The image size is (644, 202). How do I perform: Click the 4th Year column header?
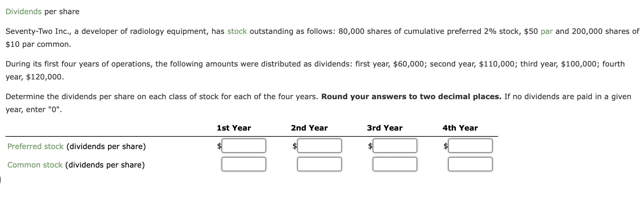pos(460,127)
